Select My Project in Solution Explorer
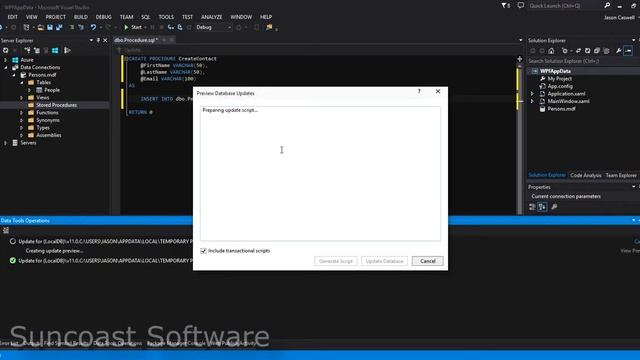This screenshot has width=640, height=360. tap(560, 79)
